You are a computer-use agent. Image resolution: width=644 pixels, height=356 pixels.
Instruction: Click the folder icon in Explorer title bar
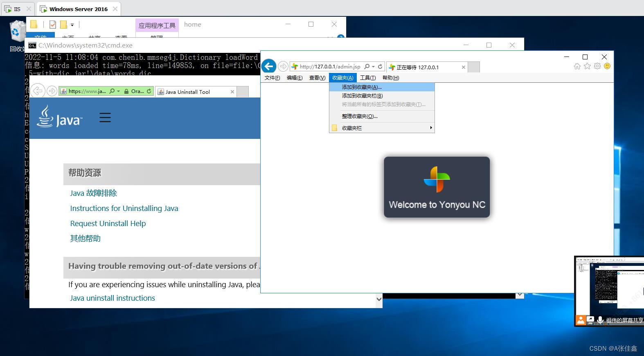(34, 25)
